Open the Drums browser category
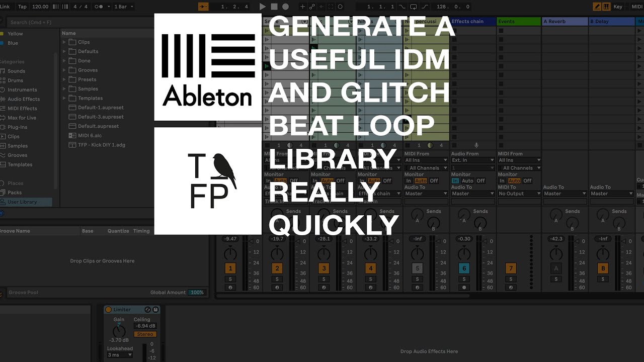The width and height of the screenshot is (644, 362). 15,80
